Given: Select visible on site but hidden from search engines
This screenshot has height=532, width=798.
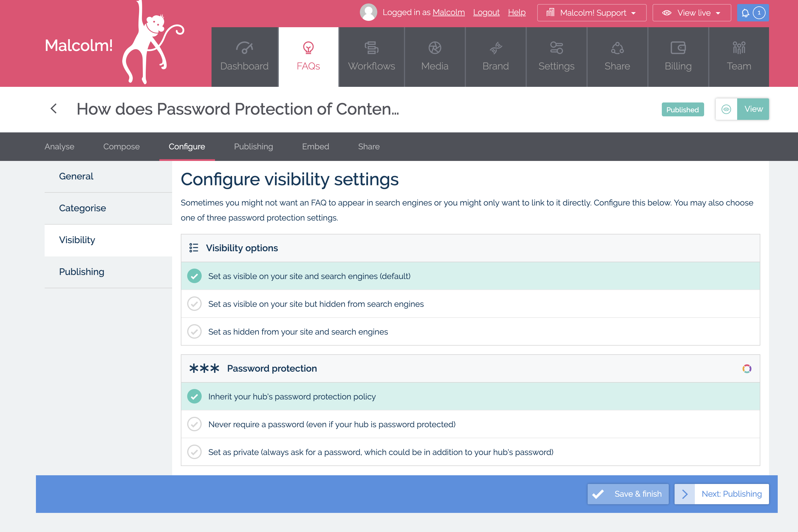Looking at the screenshot, I should [470, 304].
